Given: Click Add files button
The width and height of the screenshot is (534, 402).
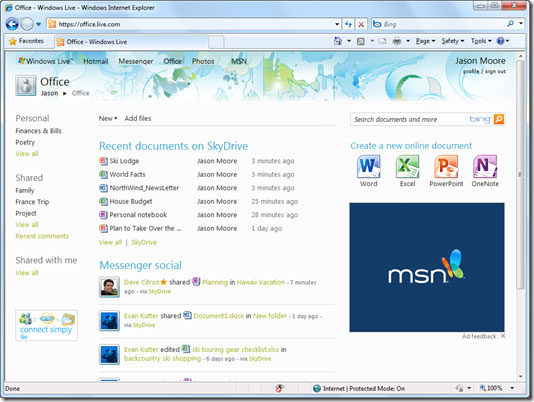Looking at the screenshot, I should tap(138, 119).
